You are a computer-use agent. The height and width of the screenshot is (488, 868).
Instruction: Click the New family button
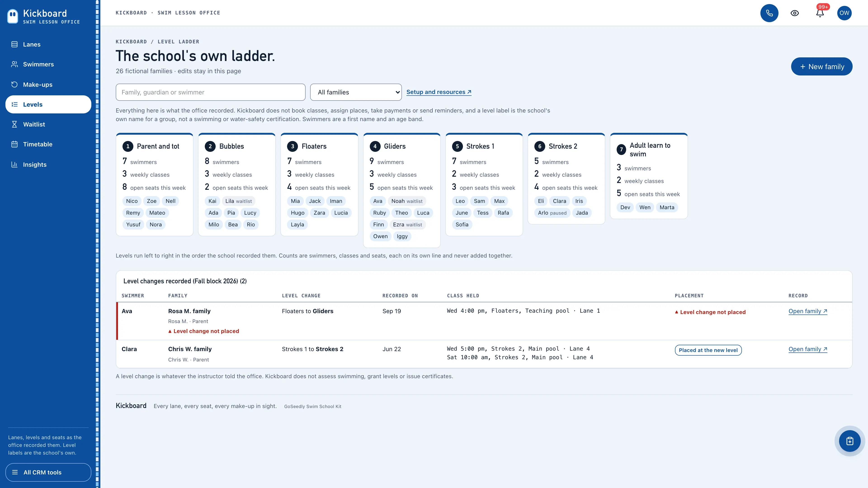(x=821, y=67)
